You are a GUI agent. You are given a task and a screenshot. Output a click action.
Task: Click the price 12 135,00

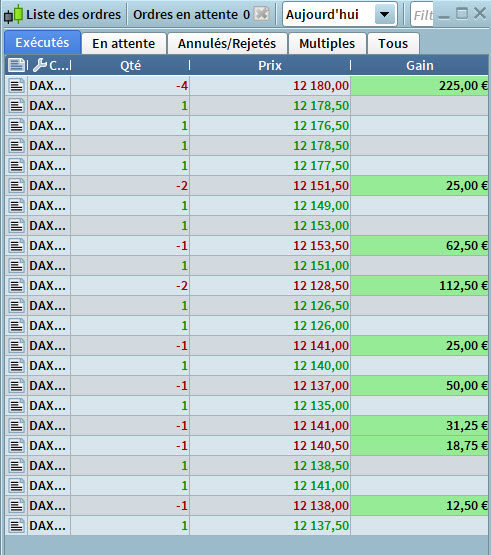[321, 406]
